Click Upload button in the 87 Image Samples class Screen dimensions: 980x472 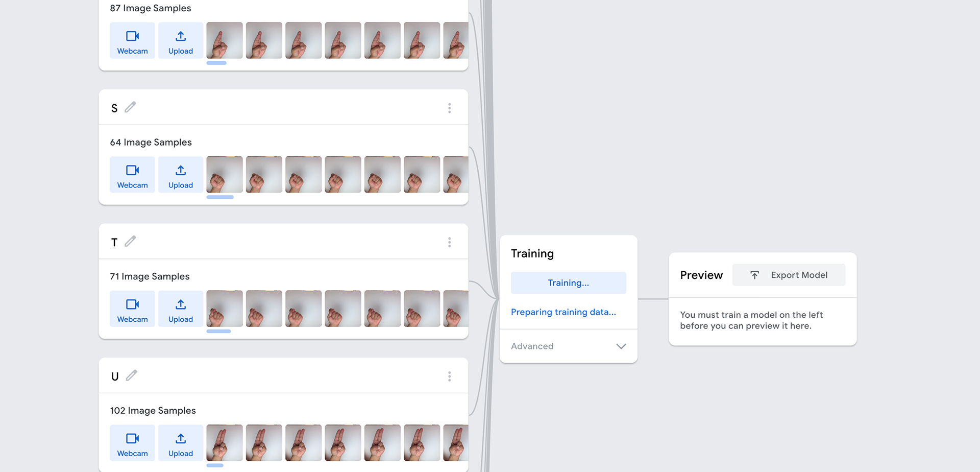(x=181, y=40)
